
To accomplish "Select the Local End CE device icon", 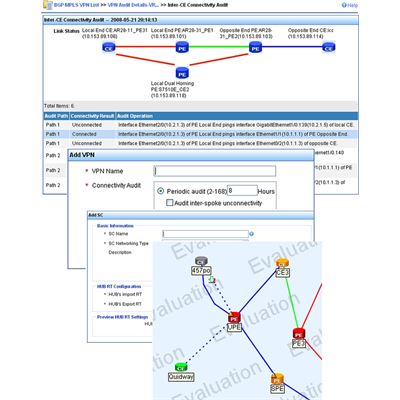I will 108,47.
